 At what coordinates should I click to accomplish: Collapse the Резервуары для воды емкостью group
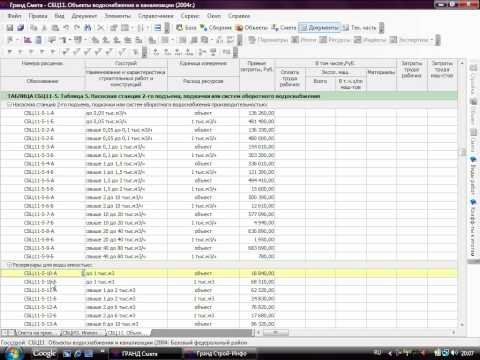(9, 265)
